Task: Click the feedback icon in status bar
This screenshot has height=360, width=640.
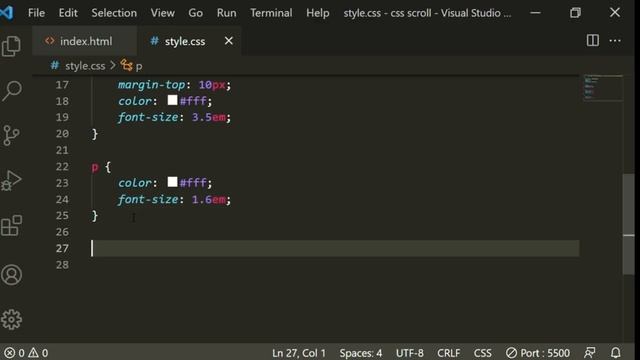Action: point(590,352)
